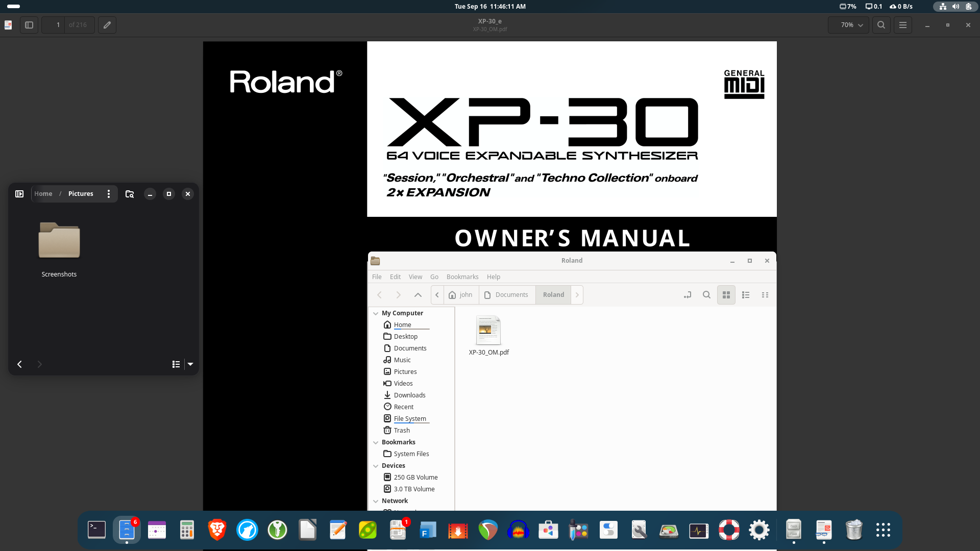Open the PDF viewer hamburger menu

click(x=903, y=25)
